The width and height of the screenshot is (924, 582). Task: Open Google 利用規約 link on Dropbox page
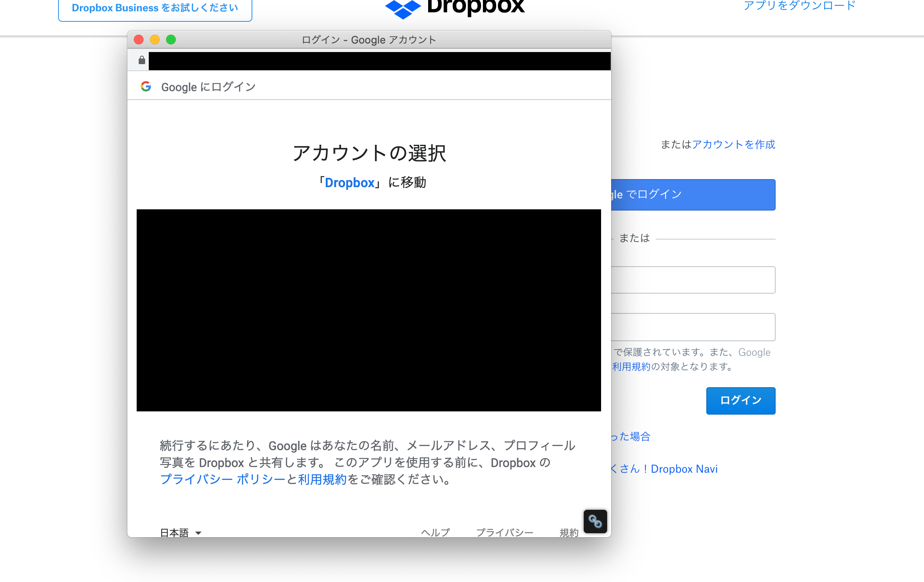pyautogui.click(x=631, y=367)
